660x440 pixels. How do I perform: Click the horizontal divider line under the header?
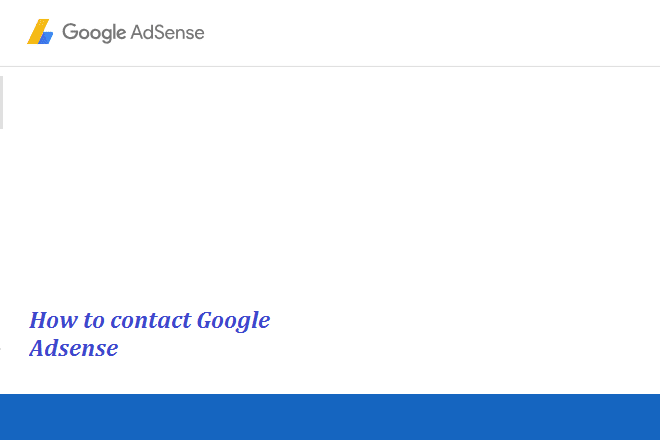[x=330, y=66]
